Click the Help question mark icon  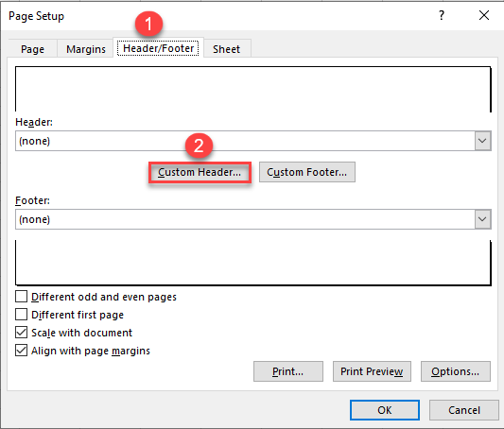pos(442,15)
